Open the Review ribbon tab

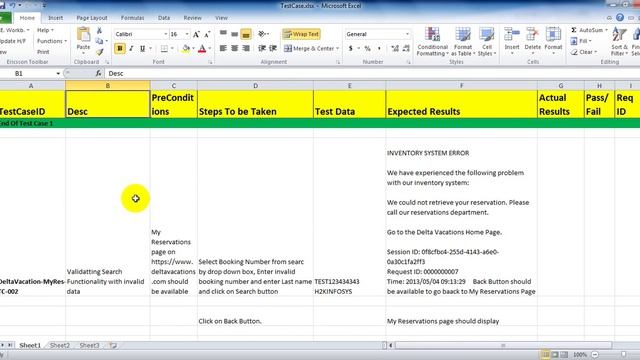192,18
